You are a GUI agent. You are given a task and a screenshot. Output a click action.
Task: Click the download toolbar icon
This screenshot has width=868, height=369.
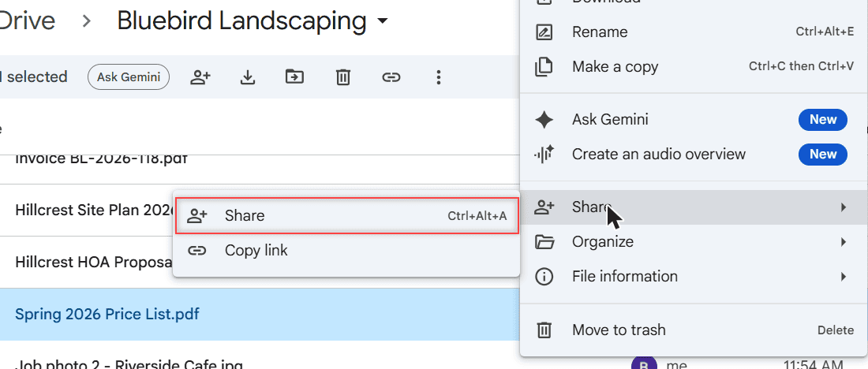[x=248, y=77]
